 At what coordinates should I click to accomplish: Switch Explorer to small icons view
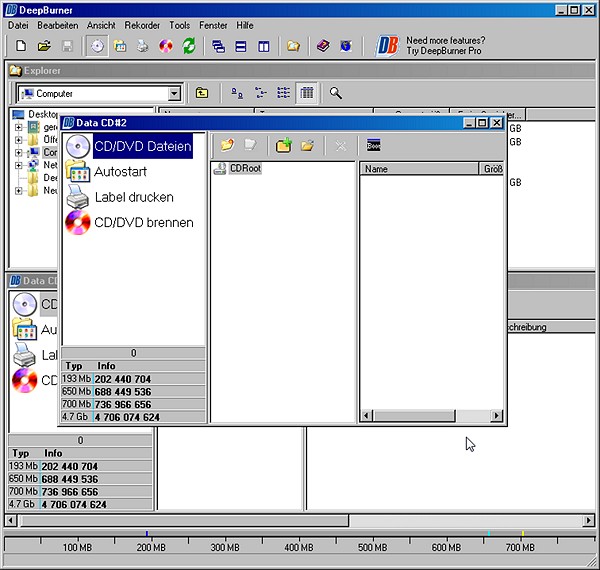point(261,93)
